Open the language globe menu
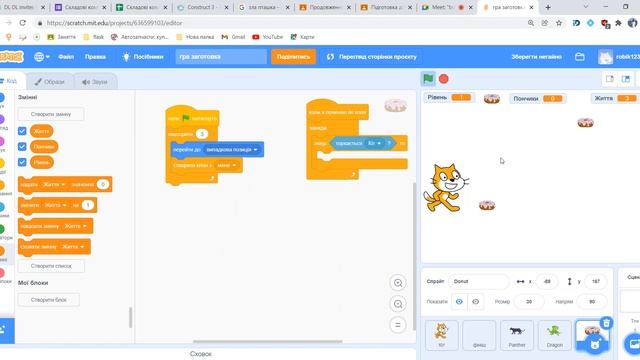The image size is (640, 360). tap(42, 57)
